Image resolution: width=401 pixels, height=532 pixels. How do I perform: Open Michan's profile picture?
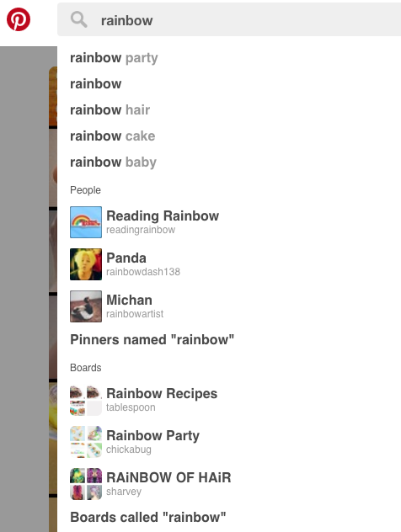click(x=86, y=306)
